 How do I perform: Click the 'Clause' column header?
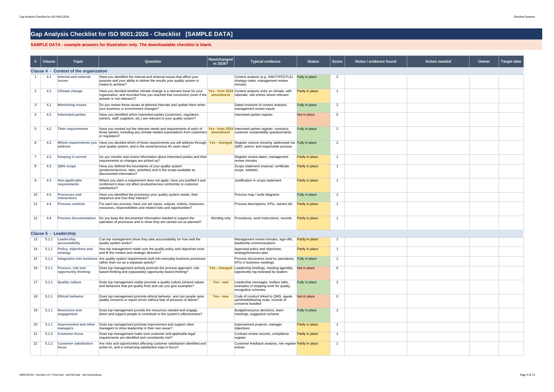click(49, 62)
